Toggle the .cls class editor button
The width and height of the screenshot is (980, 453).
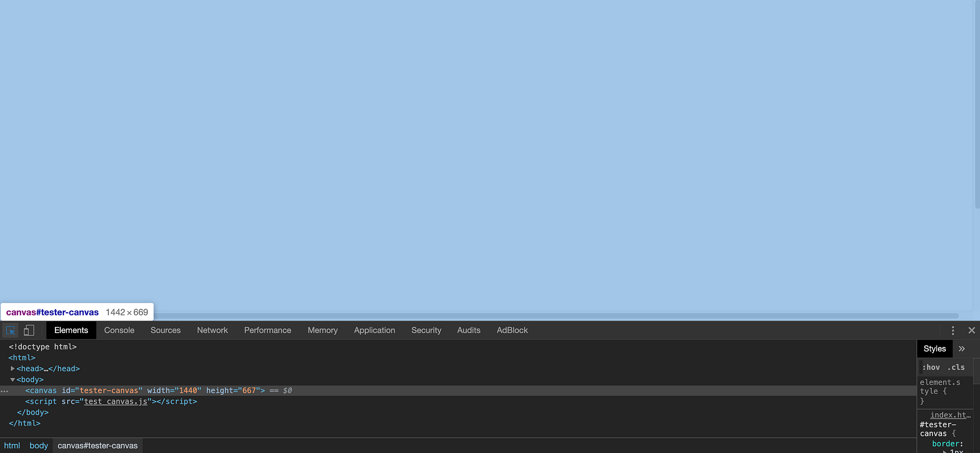[956, 367]
